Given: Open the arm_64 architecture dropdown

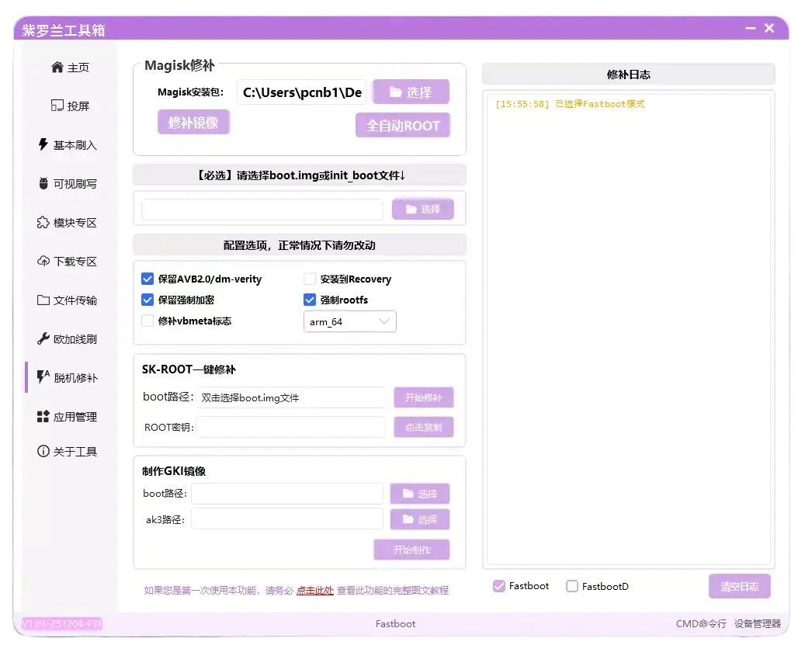Looking at the screenshot, I should 349,321.
